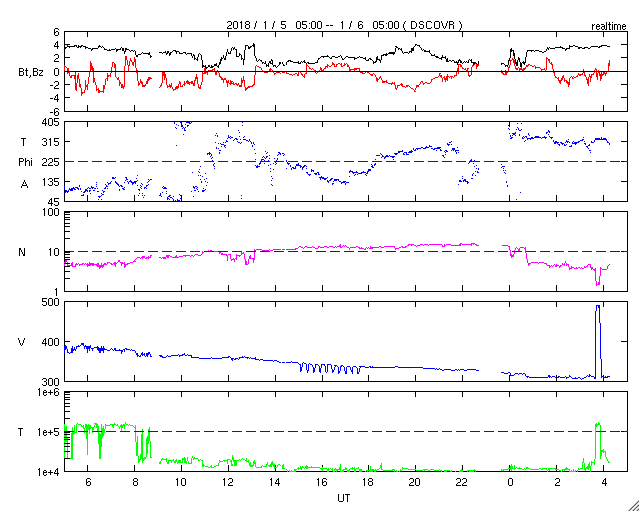Select the 'Bt,Bz' axis label
The height and width of the screenshot is (512, 640).
(x=31, y=74)
